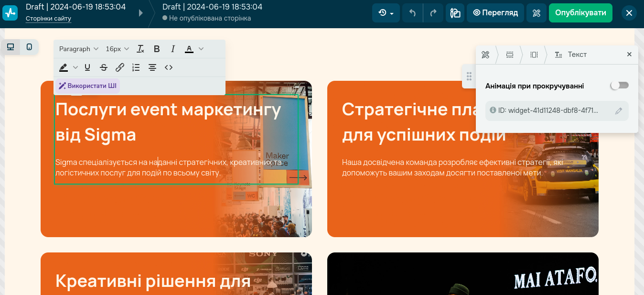Apply bold formatting to selected text

click(157, 49)
